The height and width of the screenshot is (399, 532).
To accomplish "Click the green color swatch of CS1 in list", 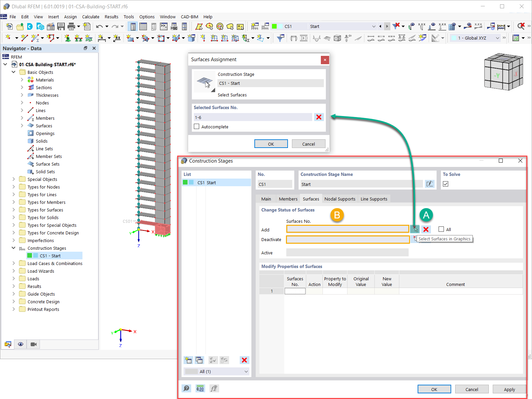I will point(185,182).
